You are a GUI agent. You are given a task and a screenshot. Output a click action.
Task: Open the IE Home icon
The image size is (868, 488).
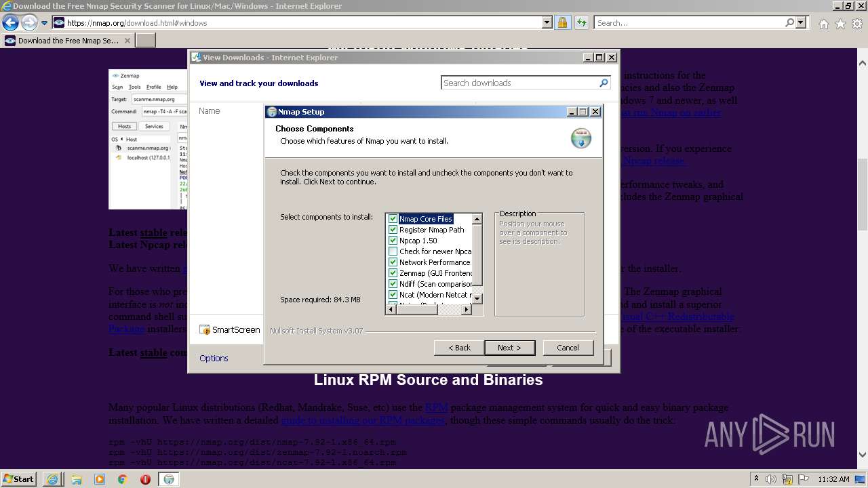[x=823, y=24]
